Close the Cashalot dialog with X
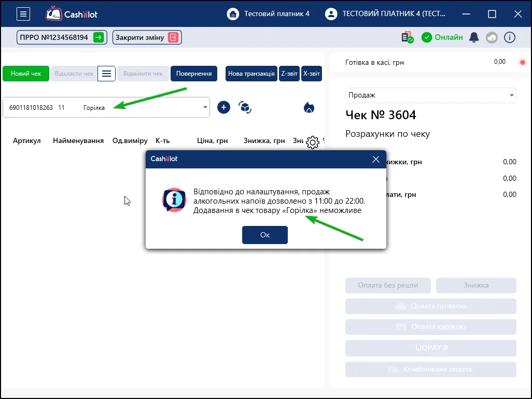The height and width of the screenshot is (399, 532). [x=375, y=159]
